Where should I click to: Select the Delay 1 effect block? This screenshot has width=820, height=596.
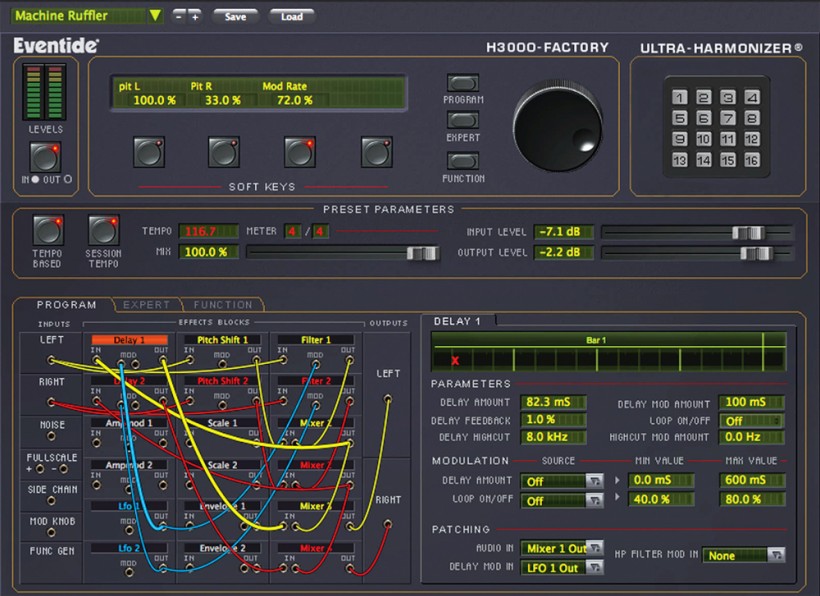tap(129, 339)
